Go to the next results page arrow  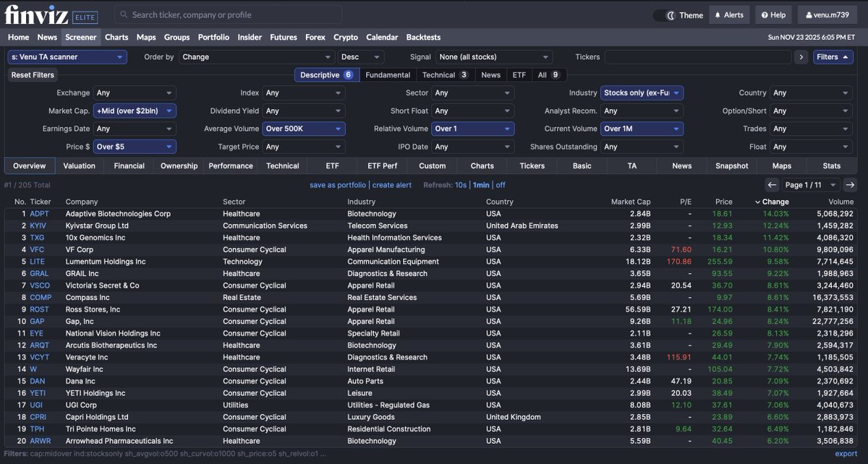[x=851, y=185]
